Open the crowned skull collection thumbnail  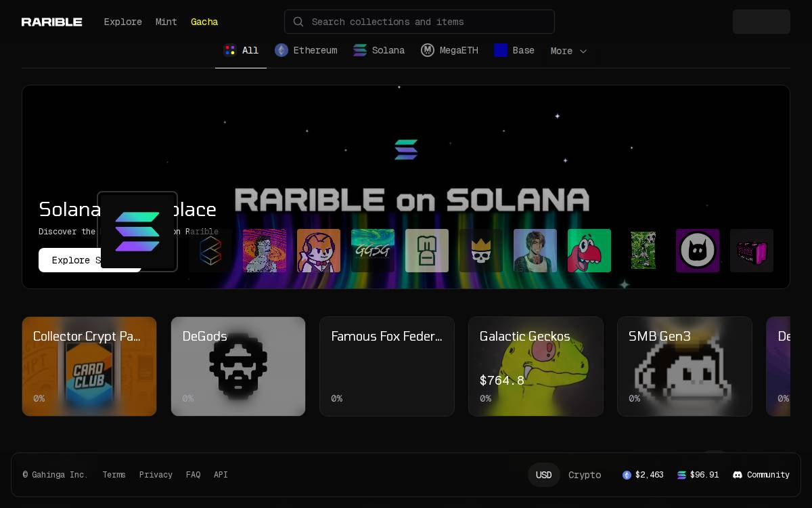click(481, 251)
